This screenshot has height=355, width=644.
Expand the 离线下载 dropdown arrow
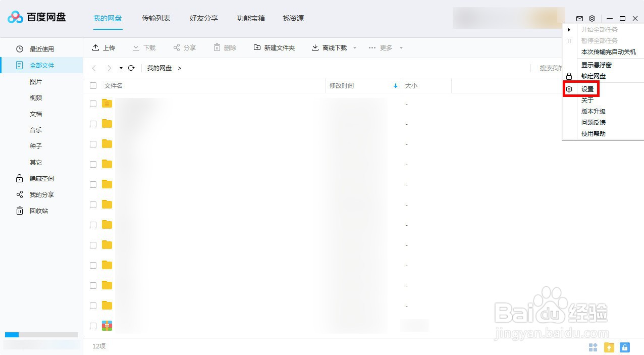pos(355,47)
